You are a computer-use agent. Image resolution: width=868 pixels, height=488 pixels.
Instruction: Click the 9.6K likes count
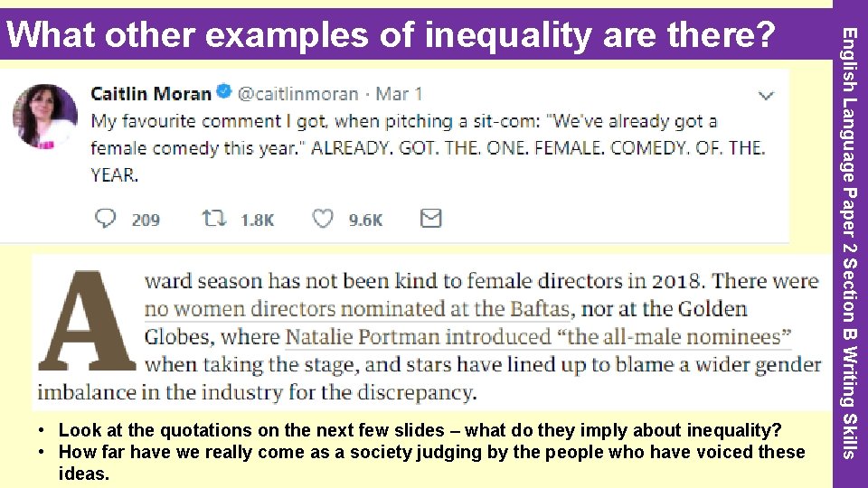coord(366,220)
